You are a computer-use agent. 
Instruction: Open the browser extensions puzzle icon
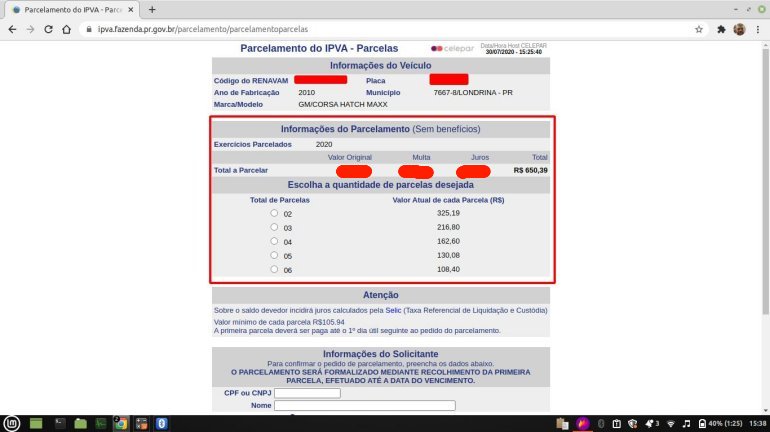[720, 29]
